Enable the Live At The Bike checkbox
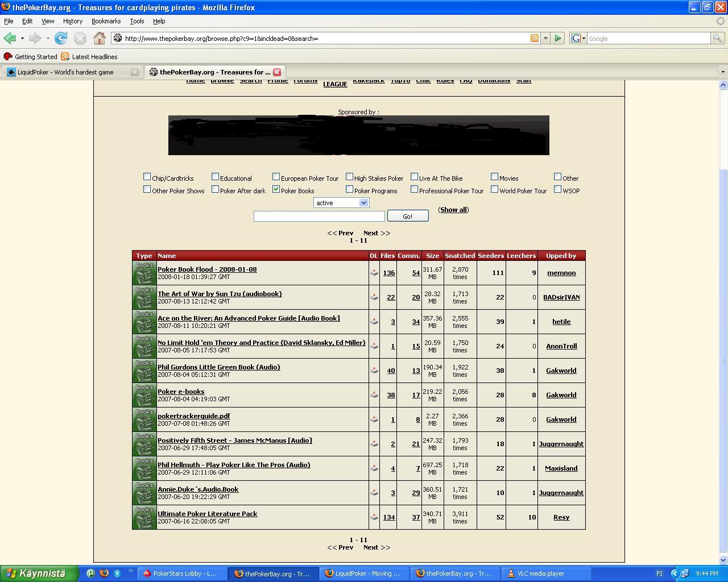 click(414, 177)
